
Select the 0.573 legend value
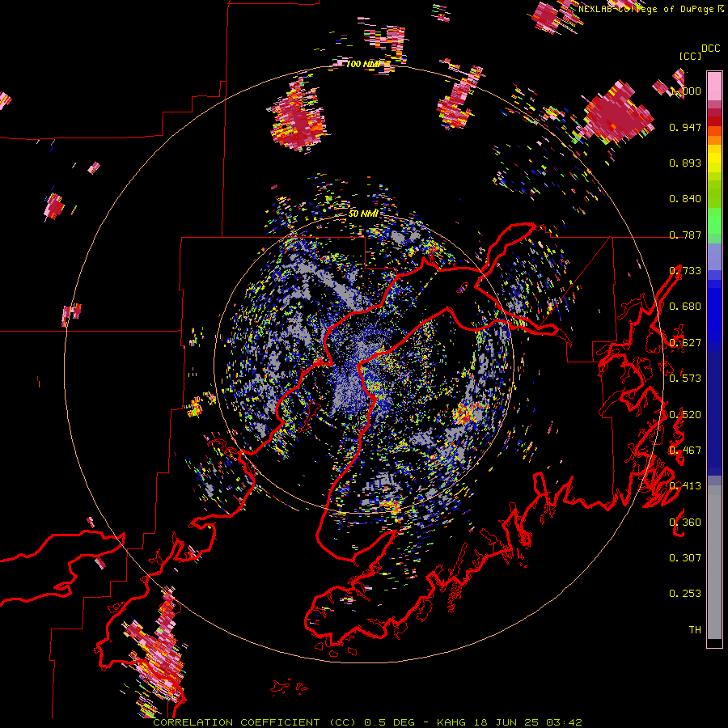click(x=685, y=379)
